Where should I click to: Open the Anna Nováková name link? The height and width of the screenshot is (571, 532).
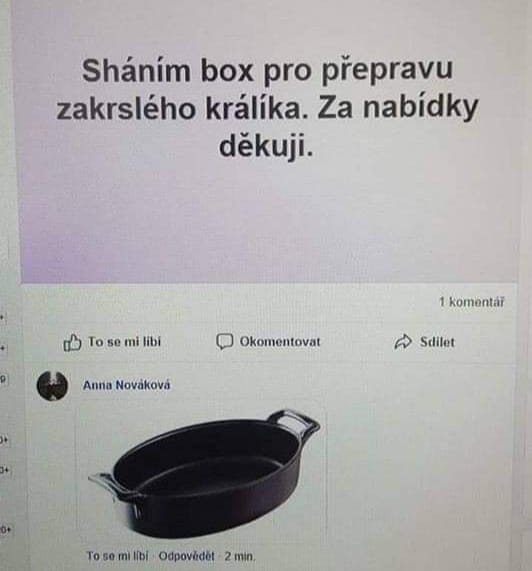pos(126,385)
